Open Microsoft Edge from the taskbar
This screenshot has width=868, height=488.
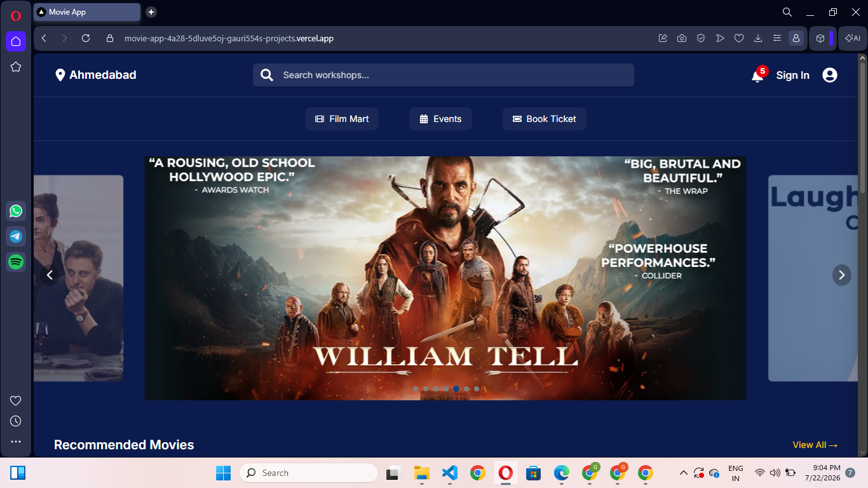click(x=562, y=473)
